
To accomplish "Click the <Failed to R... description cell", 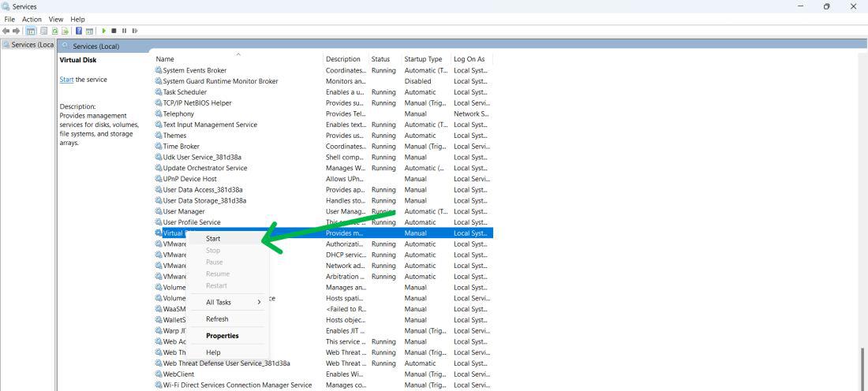I will coord(346,309).
